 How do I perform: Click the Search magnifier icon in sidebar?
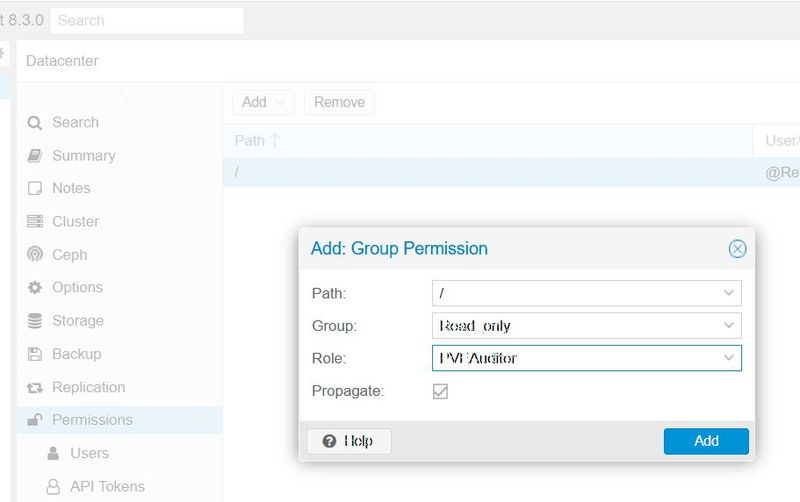coord(34,123)
